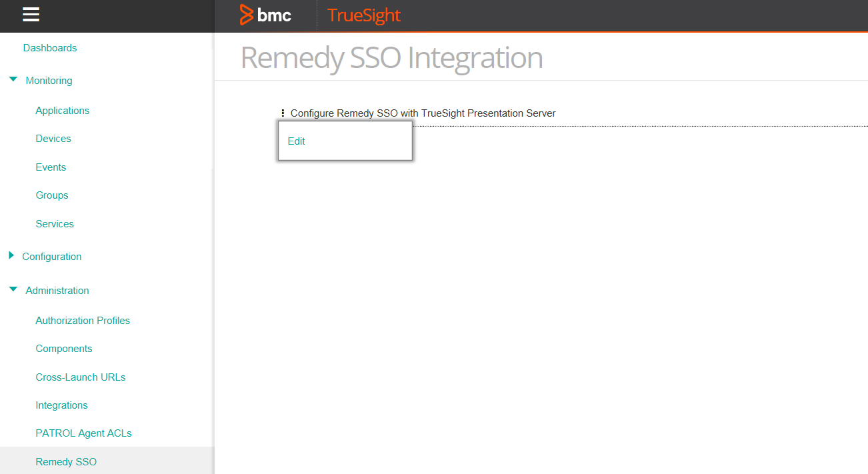Navigate to Events
This screenshot has height=474, width=868.
(51, 167)
